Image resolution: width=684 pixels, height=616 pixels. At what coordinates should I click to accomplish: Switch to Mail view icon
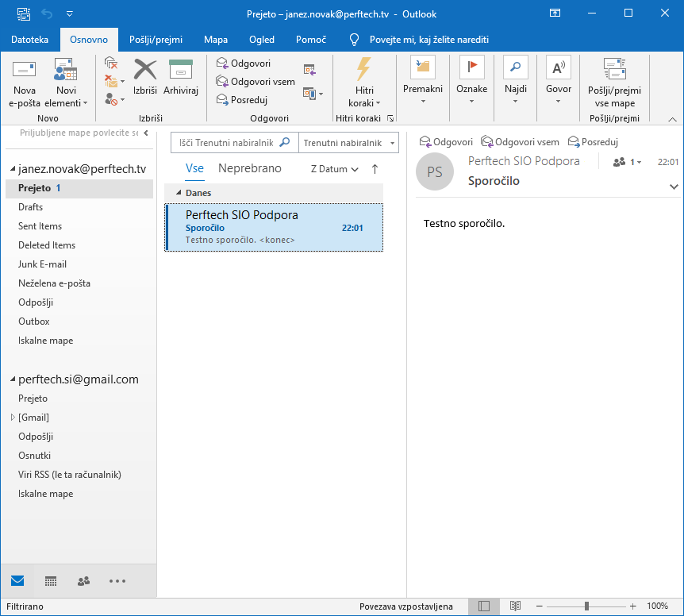[x=17, y=580]
